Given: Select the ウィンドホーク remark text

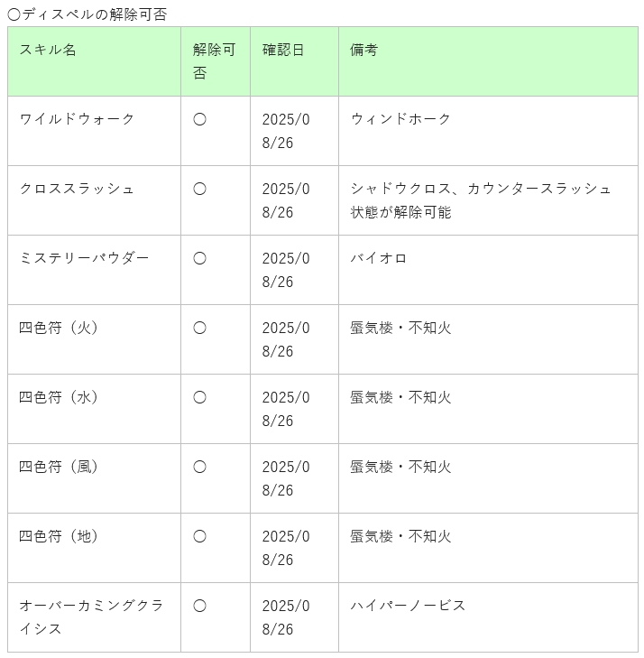Looking at the screenshot, I should [x=400, y=119].
